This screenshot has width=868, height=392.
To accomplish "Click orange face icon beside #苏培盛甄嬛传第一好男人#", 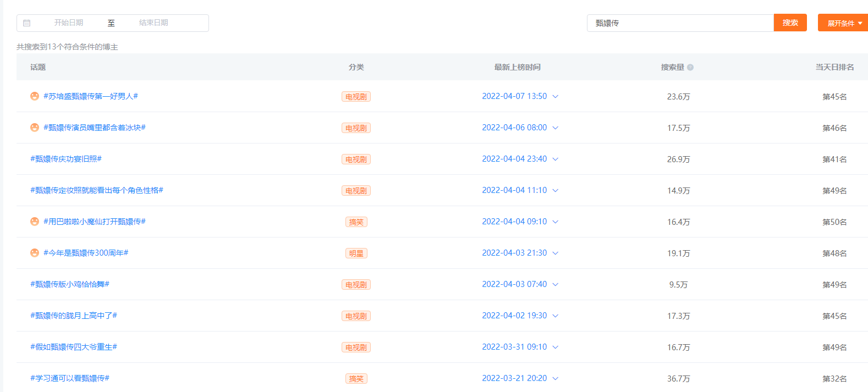I will (35, 96).
